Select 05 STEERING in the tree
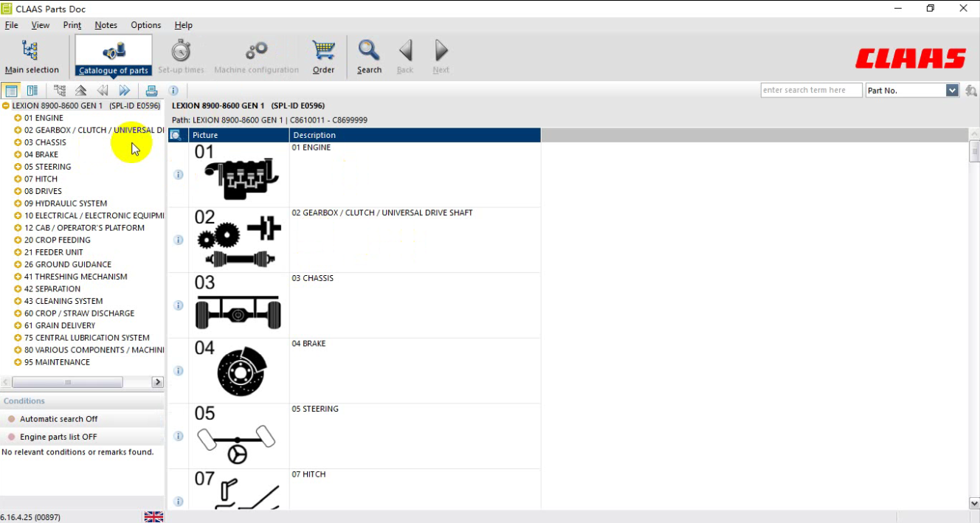Image resolution: width=980 pixels, height=523 pixels. 48,167
